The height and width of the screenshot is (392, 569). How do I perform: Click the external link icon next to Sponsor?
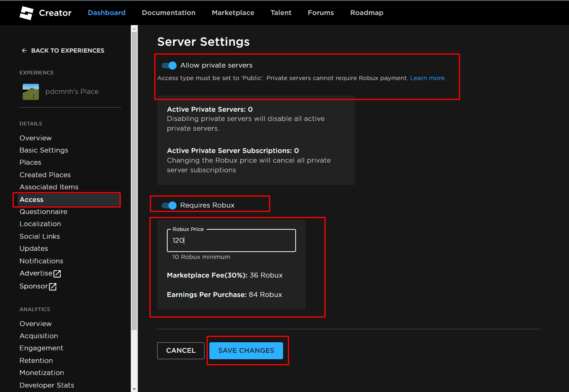pyautogui.click(x=53, y=287)
